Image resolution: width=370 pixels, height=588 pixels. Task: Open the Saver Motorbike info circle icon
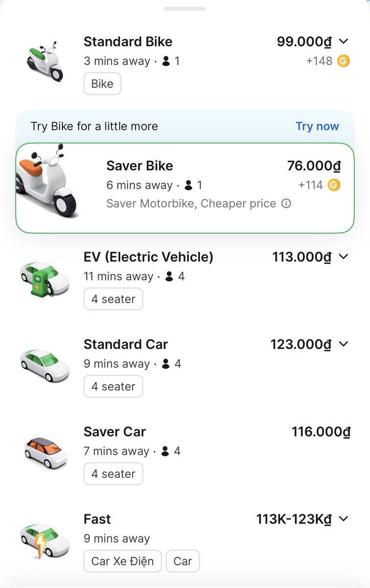tap(286, 203)
